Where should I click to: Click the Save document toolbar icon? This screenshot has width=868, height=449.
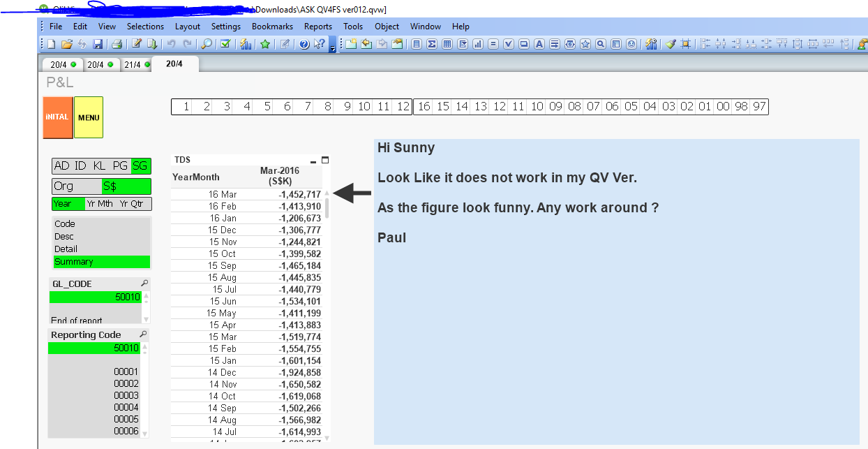pyautogui.click(x=98, y=44)
